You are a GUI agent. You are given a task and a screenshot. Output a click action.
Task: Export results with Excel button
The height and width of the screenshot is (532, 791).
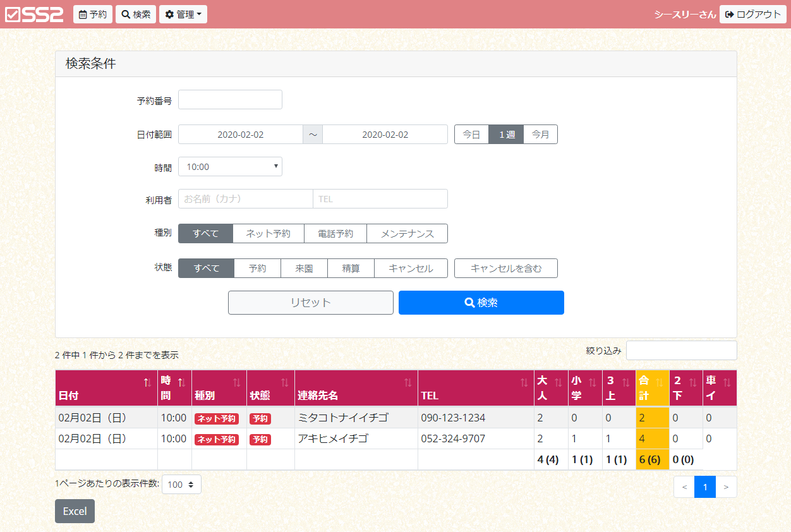click(x=75, y=511)
